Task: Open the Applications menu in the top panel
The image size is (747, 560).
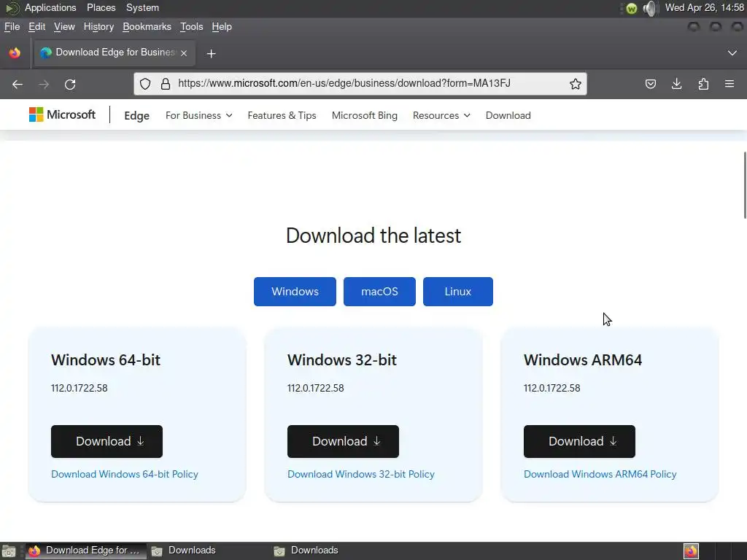Action: [50, 7]
